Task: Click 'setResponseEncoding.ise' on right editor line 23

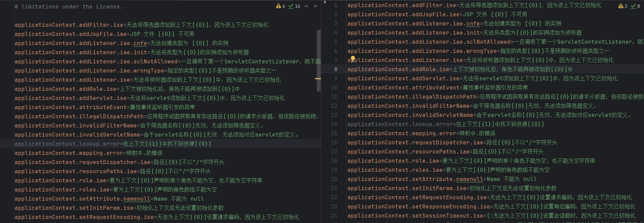Action: [451, 206]
